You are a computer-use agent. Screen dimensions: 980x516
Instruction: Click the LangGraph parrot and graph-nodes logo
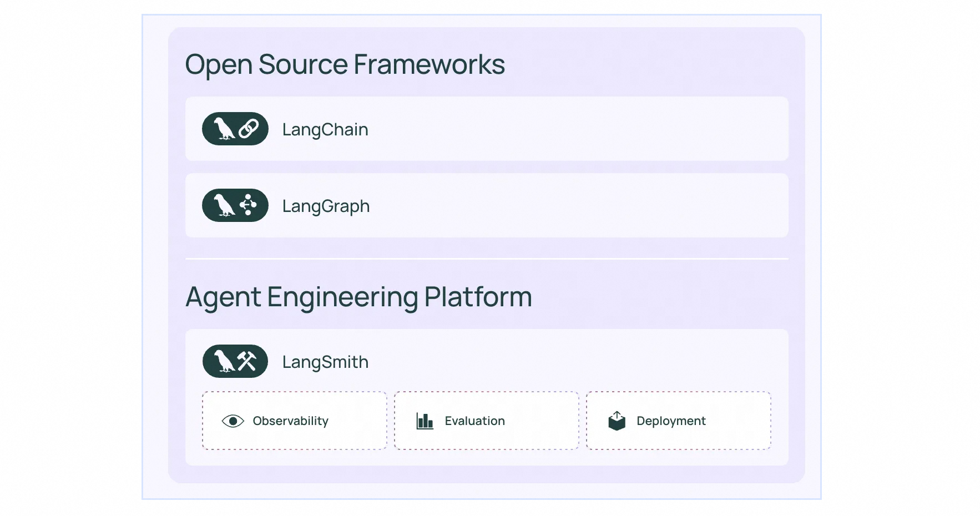tap(235, 205)
